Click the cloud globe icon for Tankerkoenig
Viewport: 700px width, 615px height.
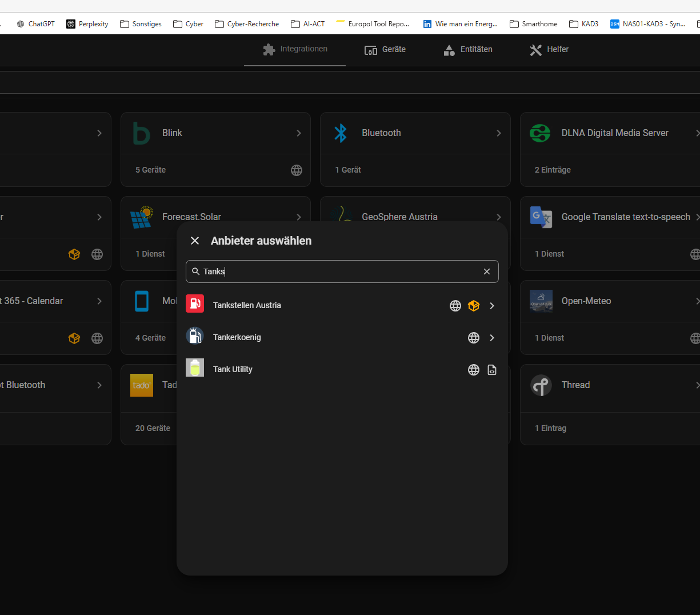(x=474, y=338)
